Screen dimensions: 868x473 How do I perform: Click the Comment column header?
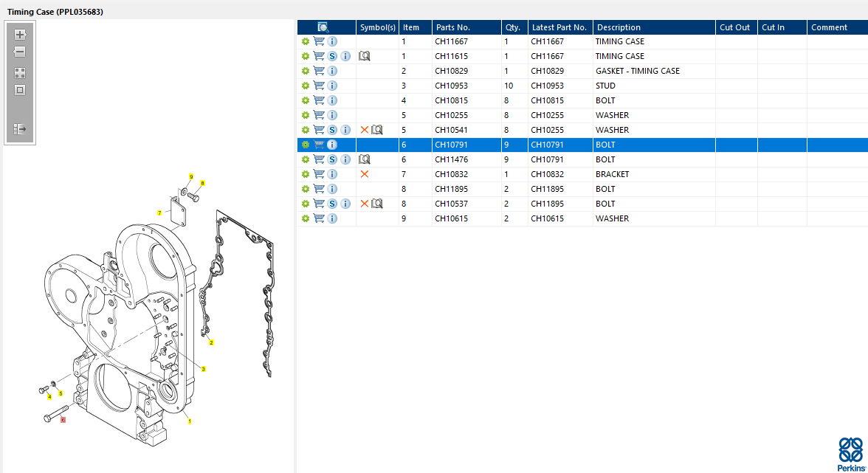point(838,27)
